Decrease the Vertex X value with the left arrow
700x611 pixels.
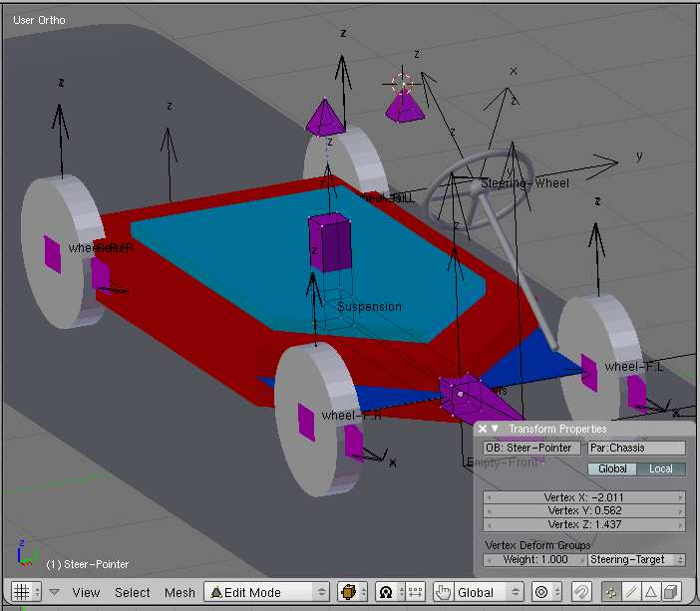coord(489,497)
